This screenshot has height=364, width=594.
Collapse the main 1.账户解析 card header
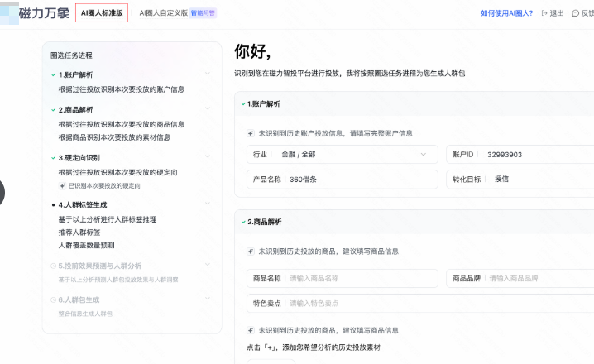[x=414, y=103]
